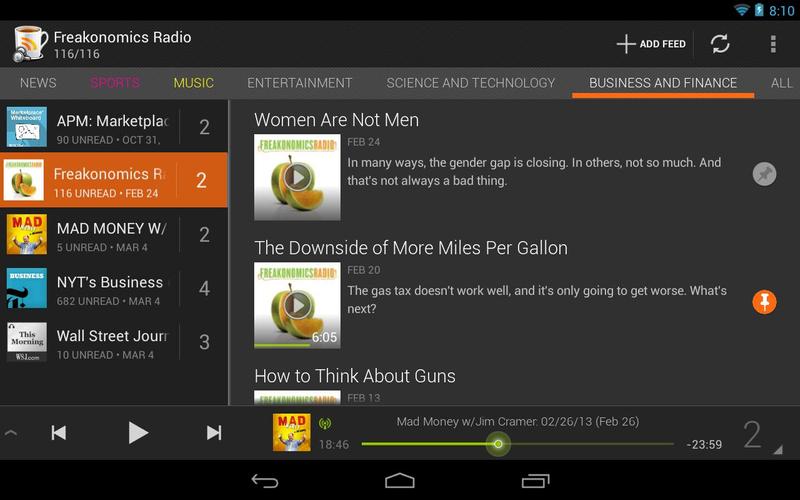Pin the Women Are Not Men episode
Image resolution: width=800 pixels, height=500 pixels.
[x=764, y=174]
